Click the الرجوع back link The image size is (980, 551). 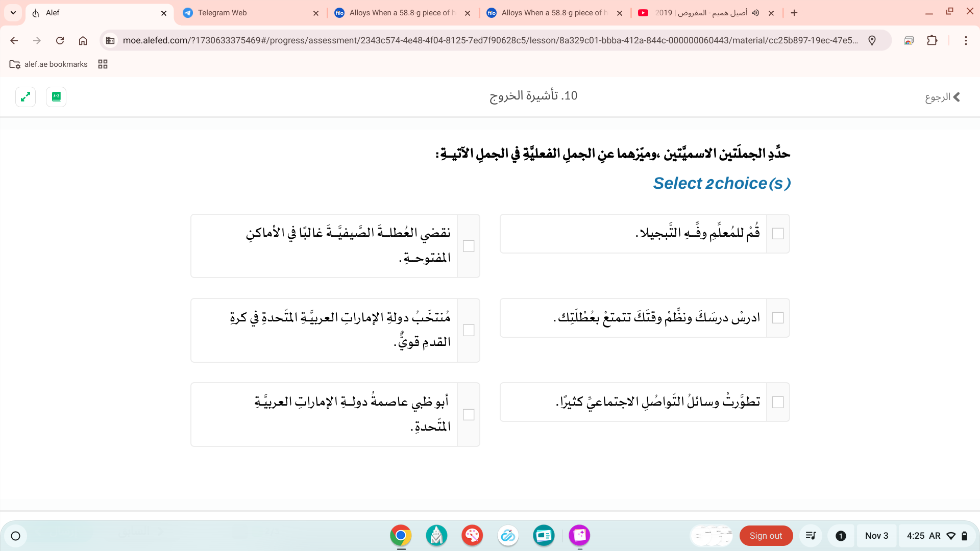click(942, 97)
